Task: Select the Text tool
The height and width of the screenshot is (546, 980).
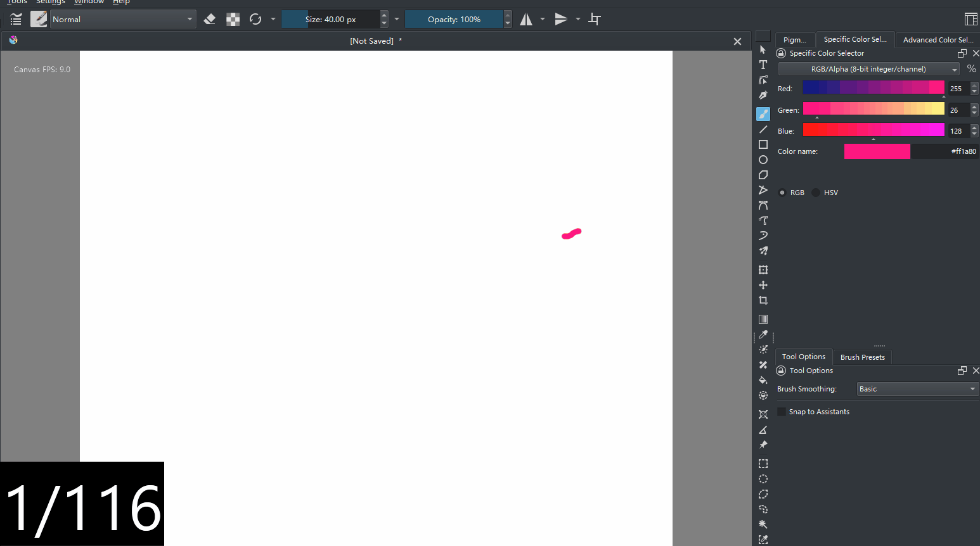Action: click(763, 65)
